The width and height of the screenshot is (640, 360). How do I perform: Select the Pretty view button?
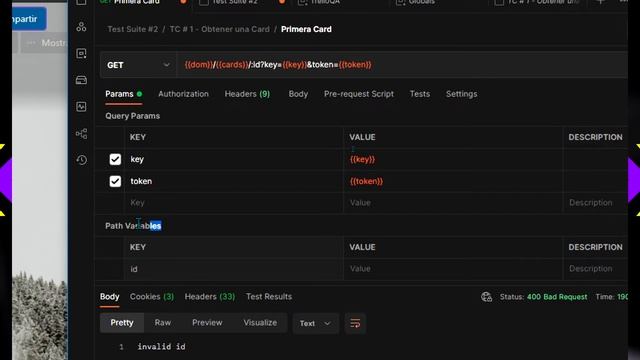click(122, 323)
